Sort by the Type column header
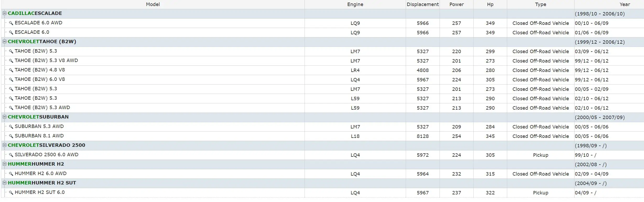The height and width of the screenshot is (202, 644). pyautogui.click(x=540, y=4)
